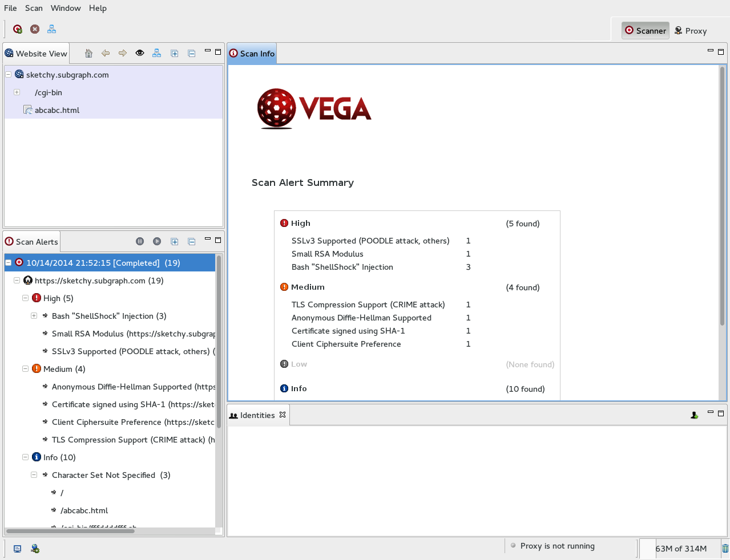Click the abcabc.html file icon

pyautogui.click(x=27, y=109)
